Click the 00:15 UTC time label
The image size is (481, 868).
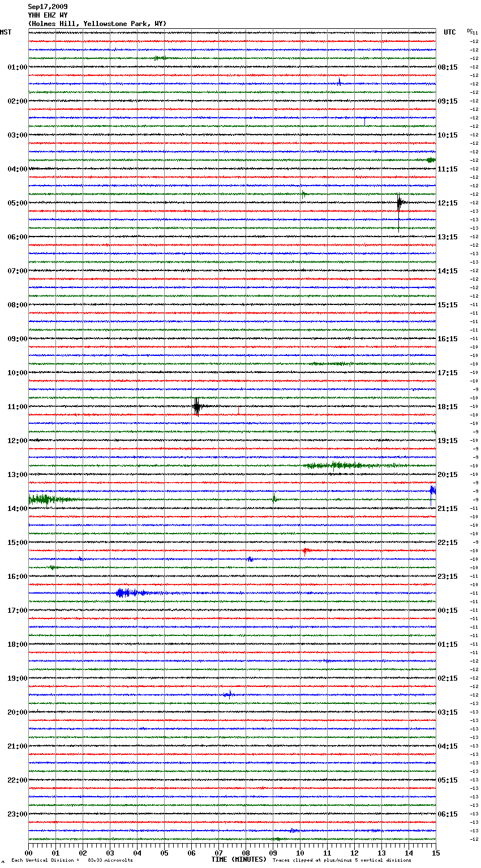click(x=448, y=611)
